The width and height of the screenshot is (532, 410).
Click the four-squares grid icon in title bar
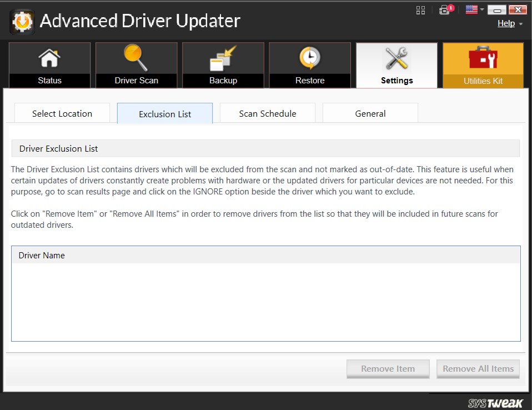pos(420,10)
